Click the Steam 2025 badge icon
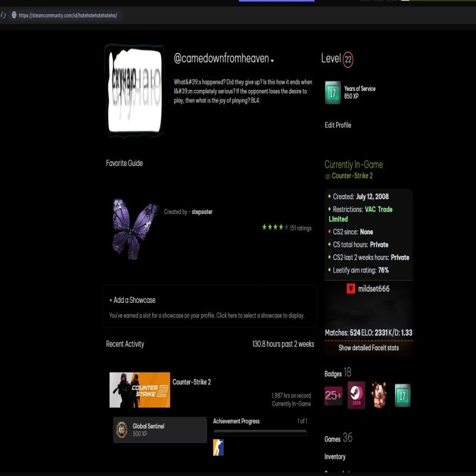This screenshot has height=476, width=476. 356,395
